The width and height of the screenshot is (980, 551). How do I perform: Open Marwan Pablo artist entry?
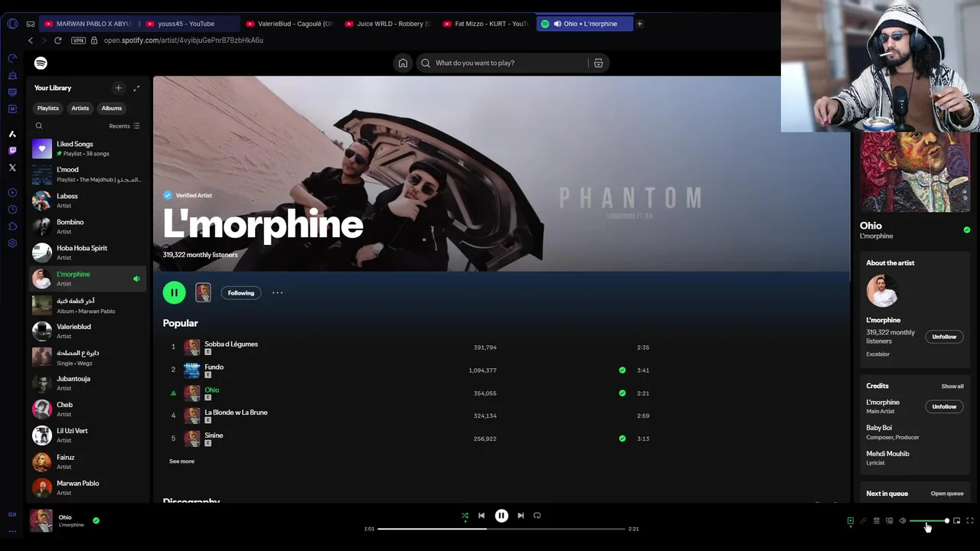88,487
